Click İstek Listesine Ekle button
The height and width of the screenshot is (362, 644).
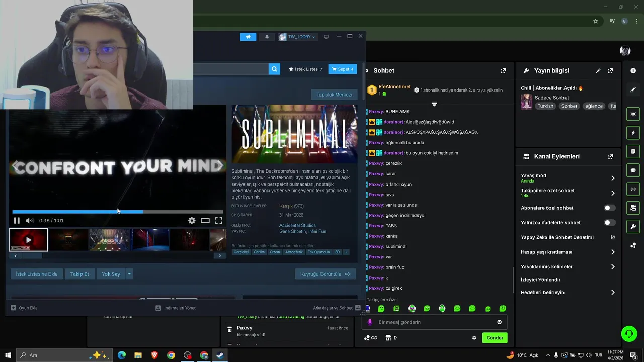click(x=37, y=274)
